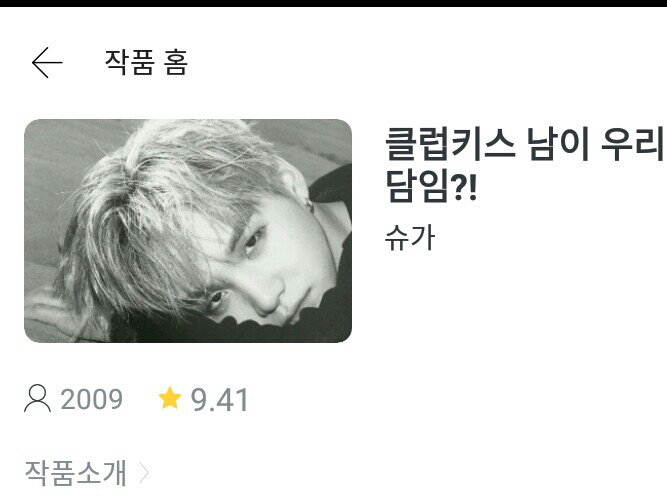Screen dimensions: 667x500
Task: Tap the back arrow icon
Action: click(47, 63)
